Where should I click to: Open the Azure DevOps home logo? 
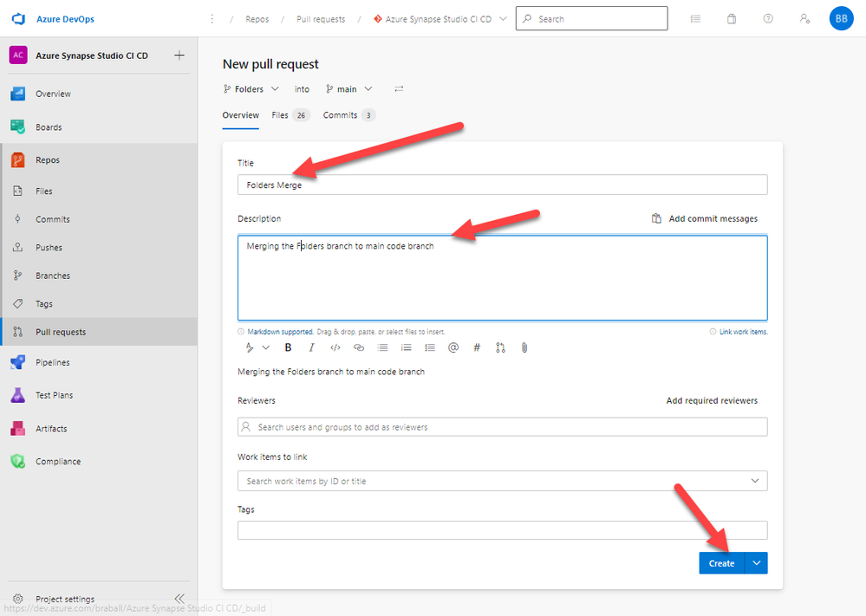(x=19, y=19)
